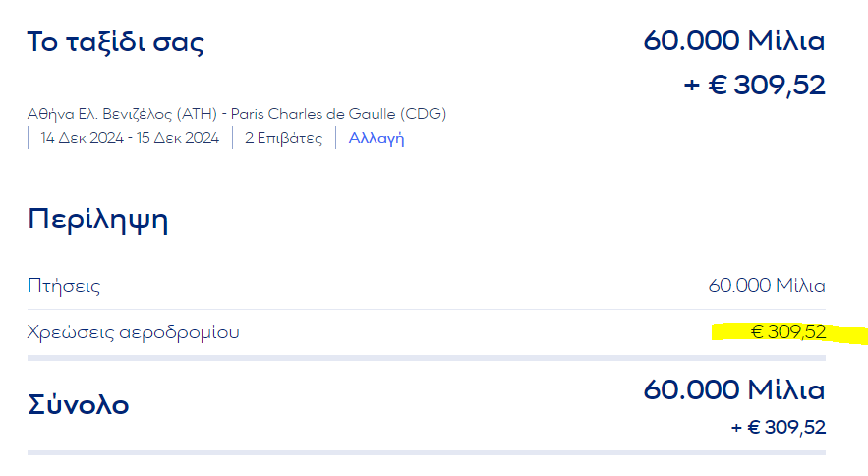The image size is (868, 476).
Task: Select the Αθήνα Ελ. Βενιζέλος (ATH) origin text
Action: pyautogui.click(x=123, y=114)
